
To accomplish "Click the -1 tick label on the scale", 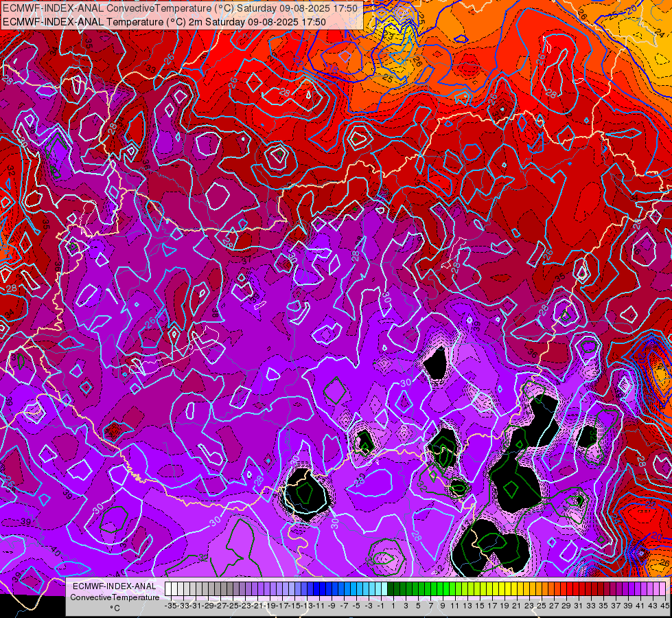I will (381, 606).
